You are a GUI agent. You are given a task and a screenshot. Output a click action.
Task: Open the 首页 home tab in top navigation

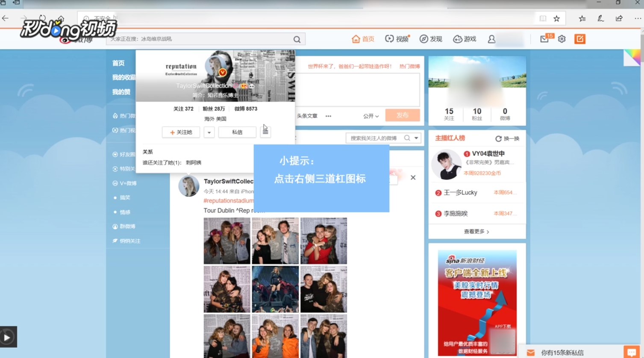click(x=363, y=39)
